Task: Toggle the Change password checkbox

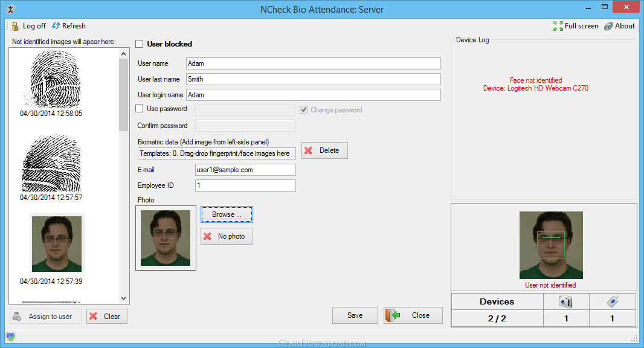Action: (x=303, y=110)
